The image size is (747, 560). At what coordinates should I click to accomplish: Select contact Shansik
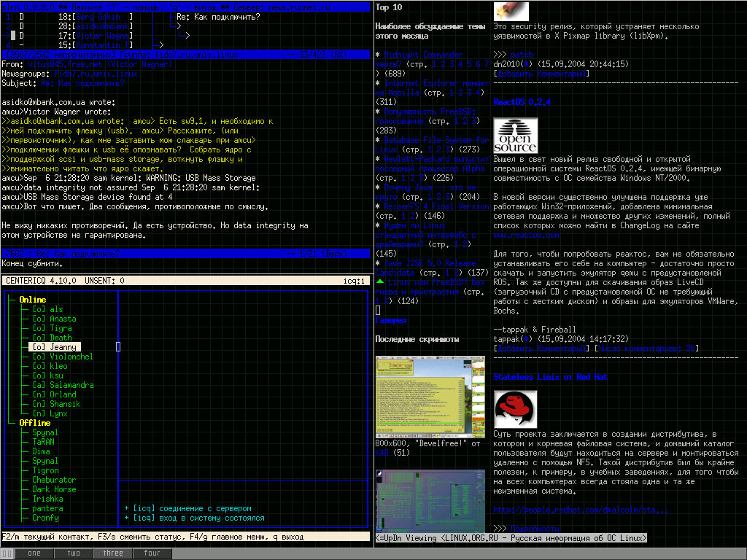click(x=56, y=404)
